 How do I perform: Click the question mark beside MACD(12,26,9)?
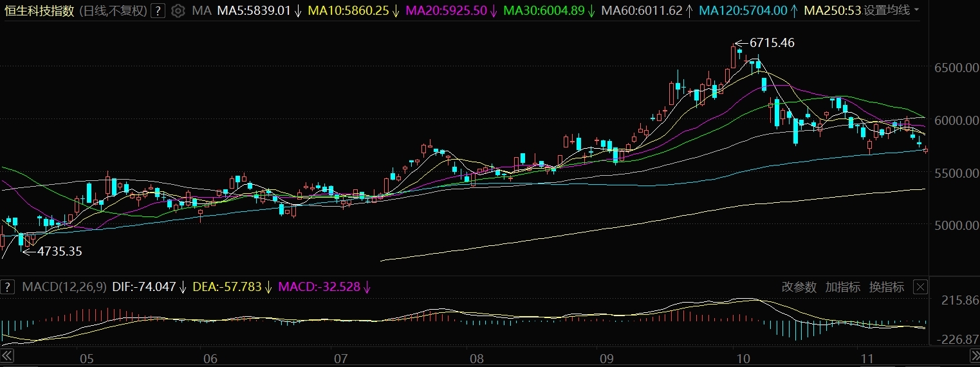(8, 287)
